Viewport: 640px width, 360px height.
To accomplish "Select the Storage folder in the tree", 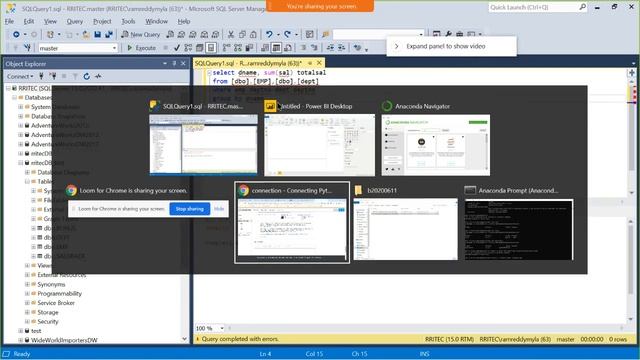I will [48, 312].
